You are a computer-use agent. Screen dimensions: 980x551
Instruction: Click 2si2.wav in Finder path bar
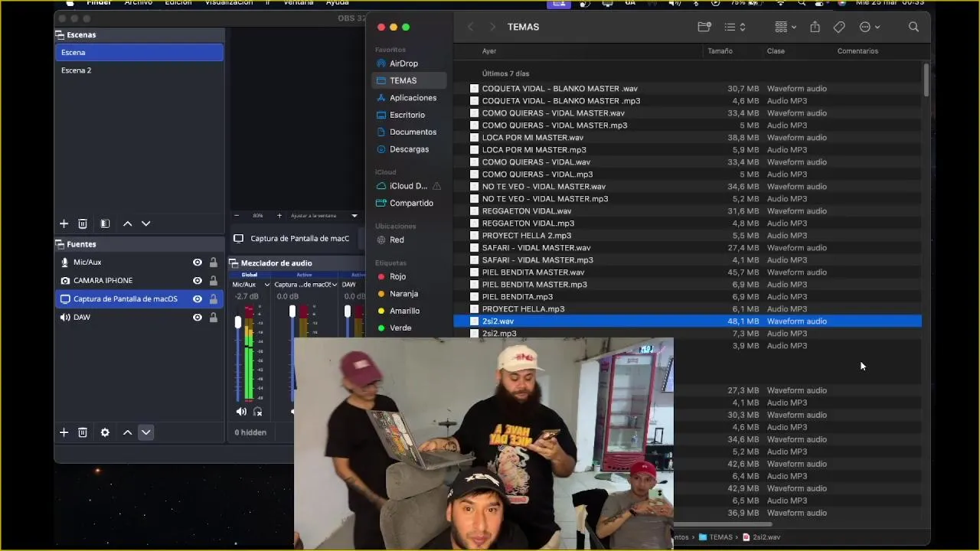(762, 537)
